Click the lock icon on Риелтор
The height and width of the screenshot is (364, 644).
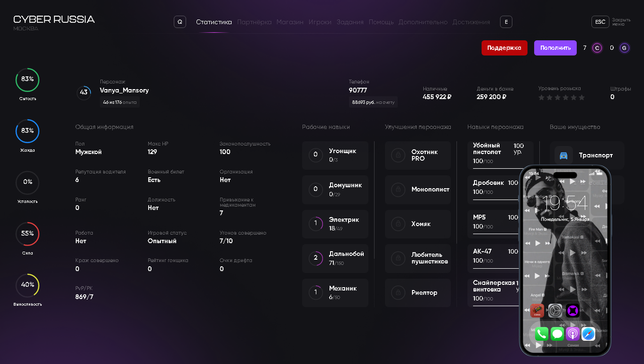[398, 293]
